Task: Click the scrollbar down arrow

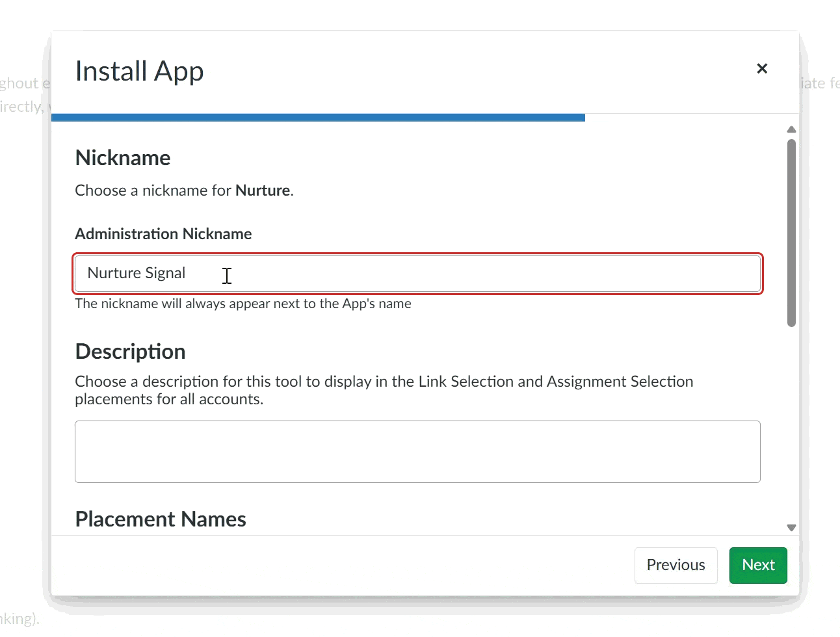Action: 791,528
